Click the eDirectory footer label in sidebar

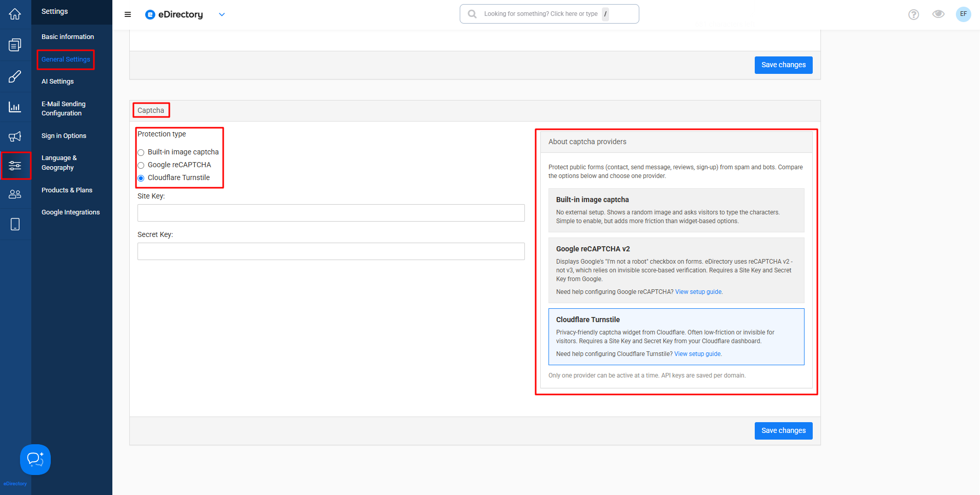tap(15, 484)
